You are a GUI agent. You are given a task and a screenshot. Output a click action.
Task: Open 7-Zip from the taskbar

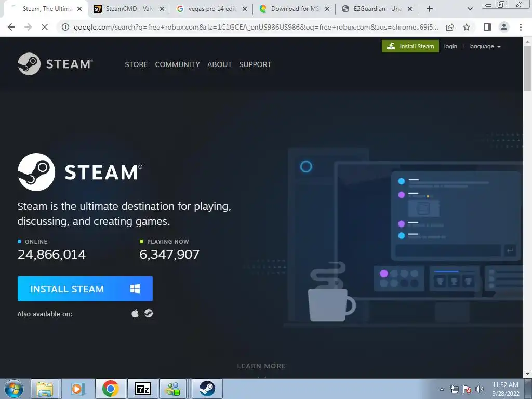(x=142, y=389)
